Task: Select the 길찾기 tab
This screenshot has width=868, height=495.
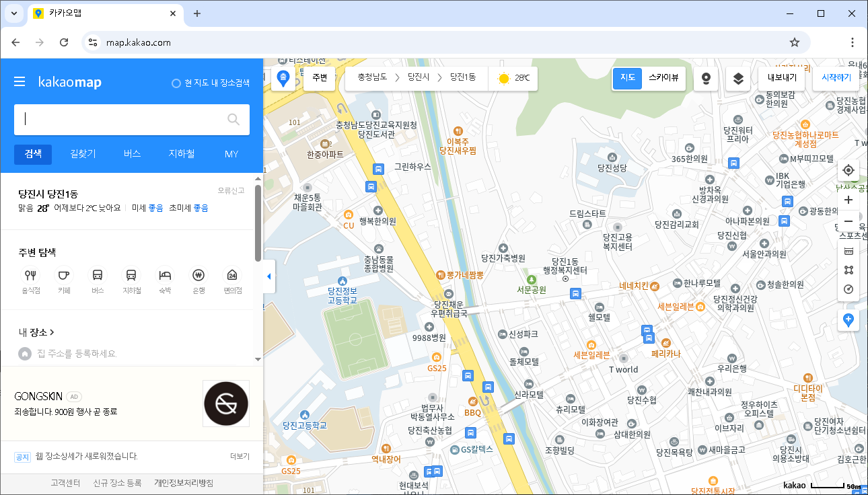Action: [x=83, y=154]
